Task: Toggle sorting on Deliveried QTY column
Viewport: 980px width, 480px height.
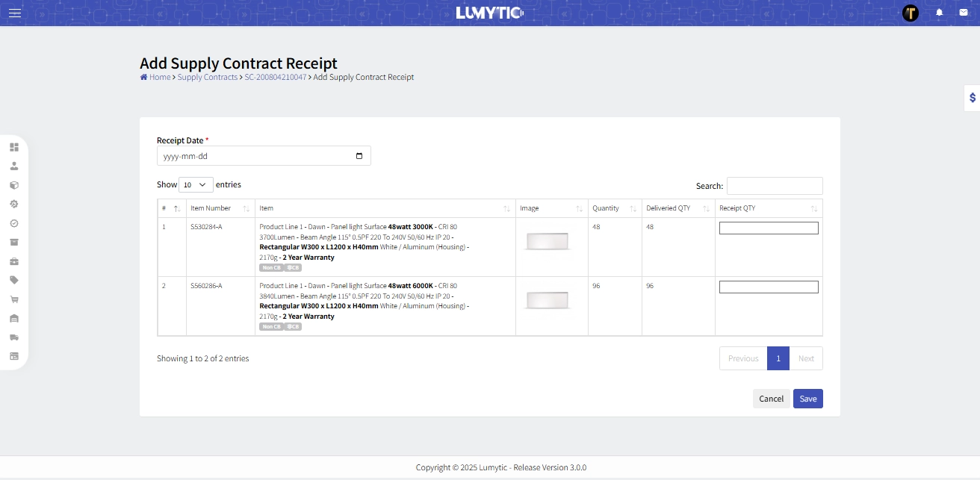Action: (705, 208)
